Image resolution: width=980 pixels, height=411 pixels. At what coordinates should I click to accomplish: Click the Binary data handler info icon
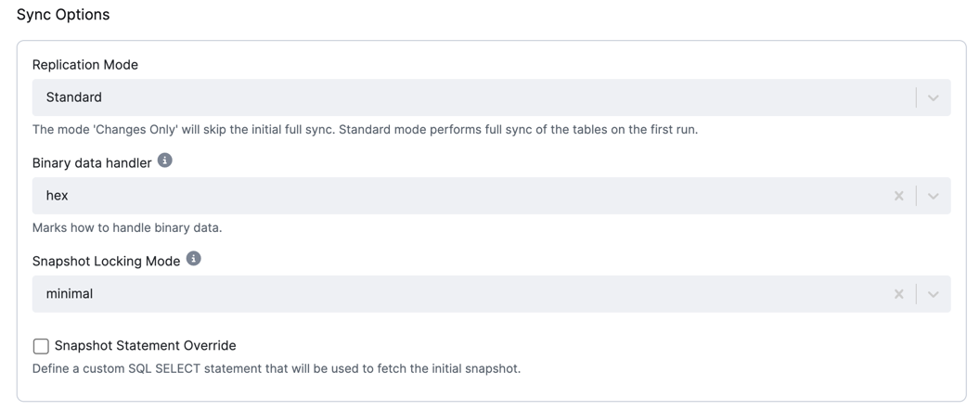pyautogui.click(x=164, y=161)
